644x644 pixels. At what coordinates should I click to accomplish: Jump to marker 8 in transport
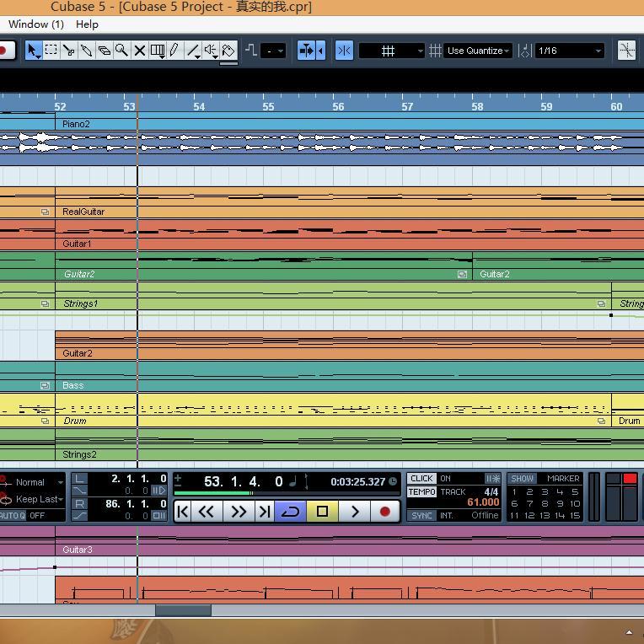click(545, 503)
